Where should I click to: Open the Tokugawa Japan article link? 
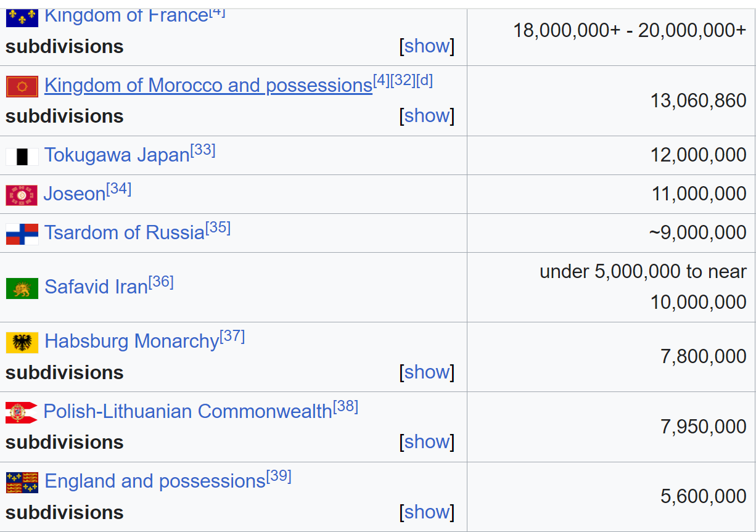coord(117,155)
